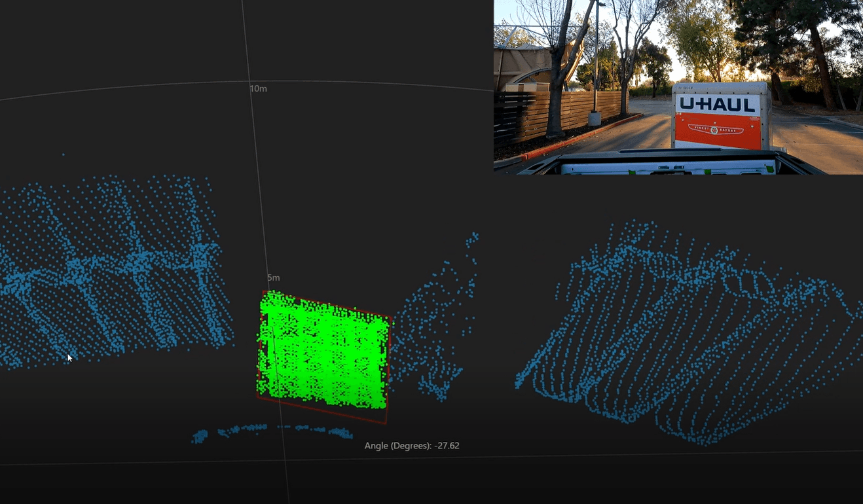Click the Angle (Degrees) readout text
Viewport: 863px width, 504px height.
point(412,446)
